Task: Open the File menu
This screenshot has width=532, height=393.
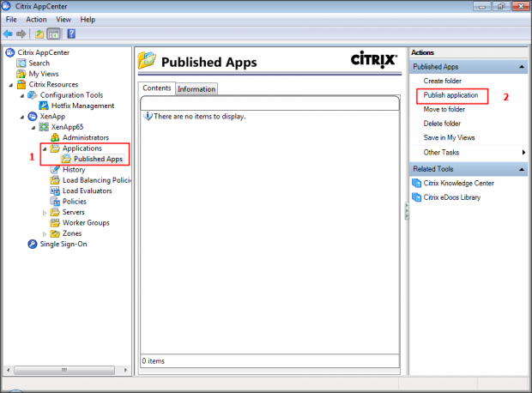Action: coord(11,20)
